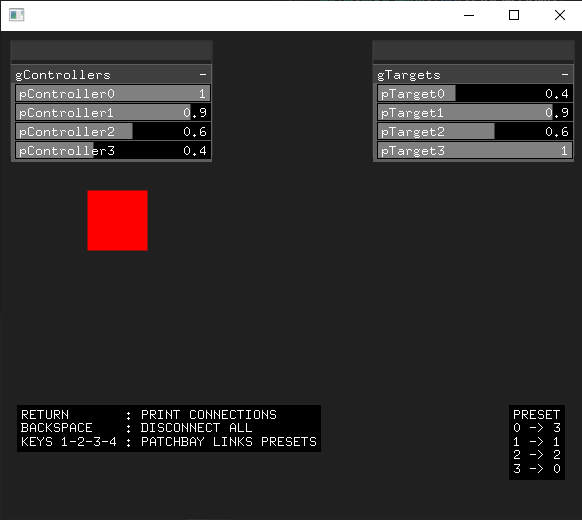Click the 'RETURN' key label
The height and width of the screenshot is (520, 582).
pyautogui.click(x=45, y=414)
